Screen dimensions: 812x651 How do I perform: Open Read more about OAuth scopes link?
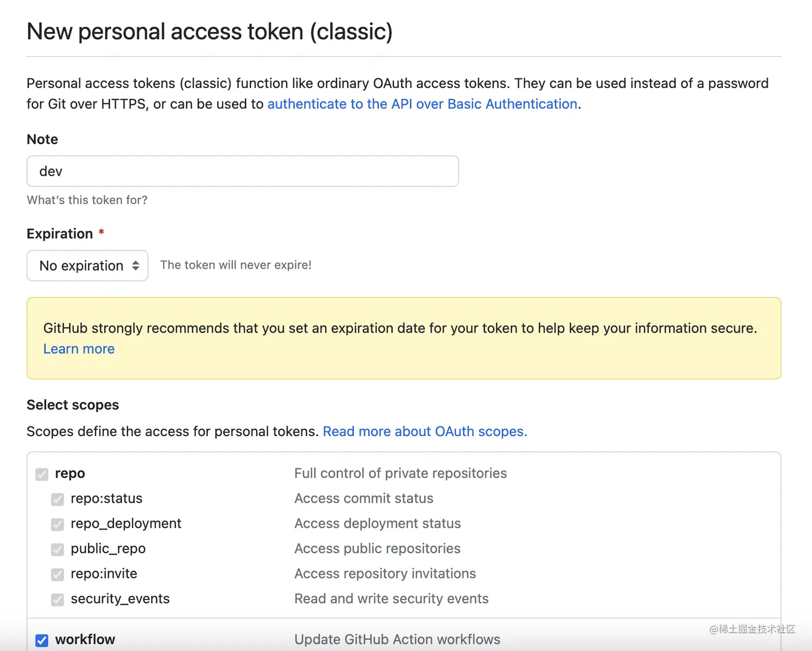coord(425,432)
